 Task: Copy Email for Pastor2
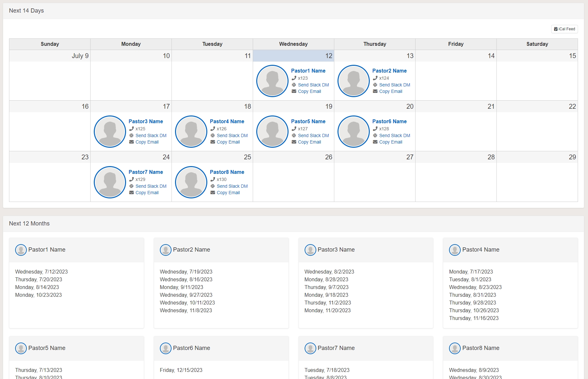pos(391,91)
